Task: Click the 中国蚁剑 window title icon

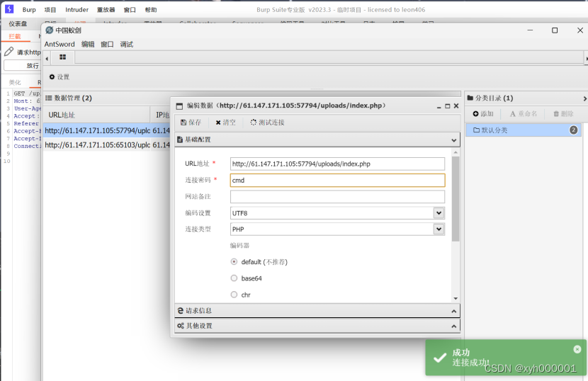Action: [x=49, y=30]
